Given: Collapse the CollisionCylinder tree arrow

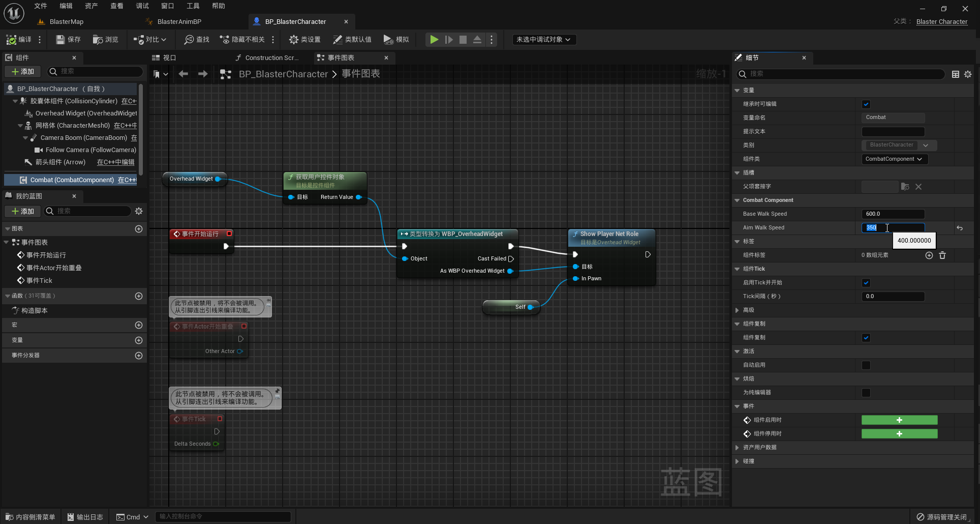Looking at the screenshot, I should [x=15, y=101].
